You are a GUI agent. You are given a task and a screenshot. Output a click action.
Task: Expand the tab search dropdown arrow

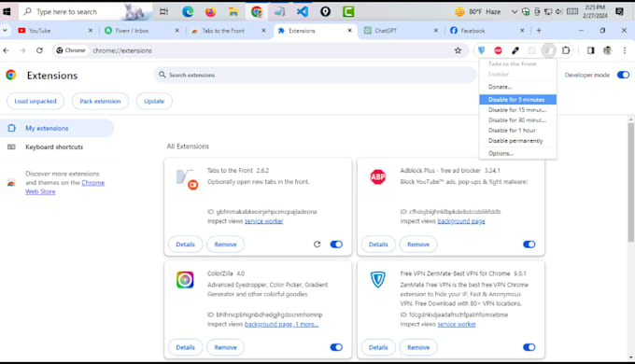(x=5, y=31)
